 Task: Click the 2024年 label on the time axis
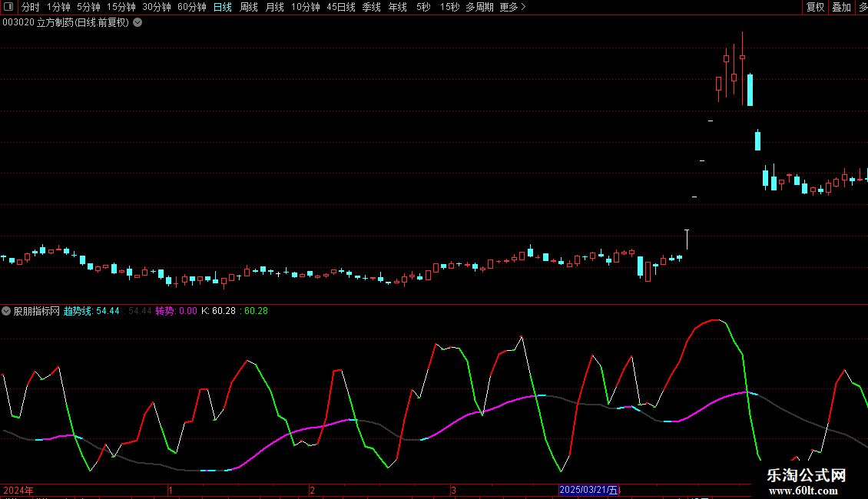tap(18, 490)
